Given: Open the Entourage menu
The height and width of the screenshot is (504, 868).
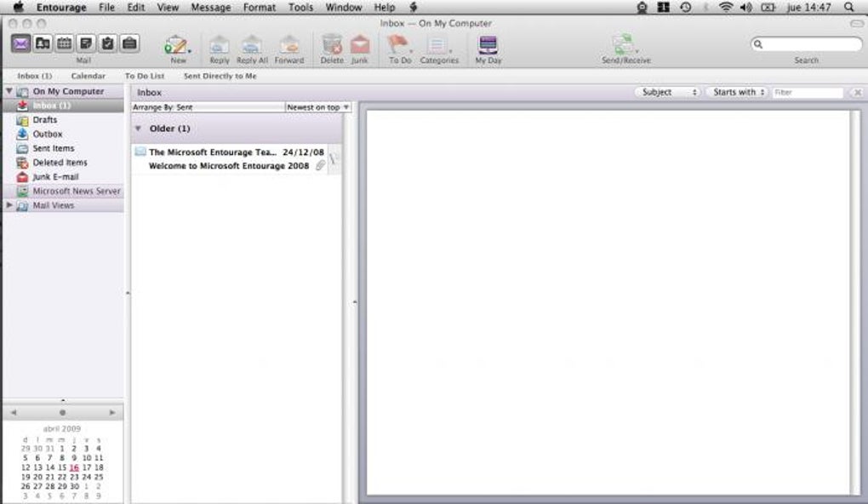Looking at the screenshot, I should coord(61,7).
